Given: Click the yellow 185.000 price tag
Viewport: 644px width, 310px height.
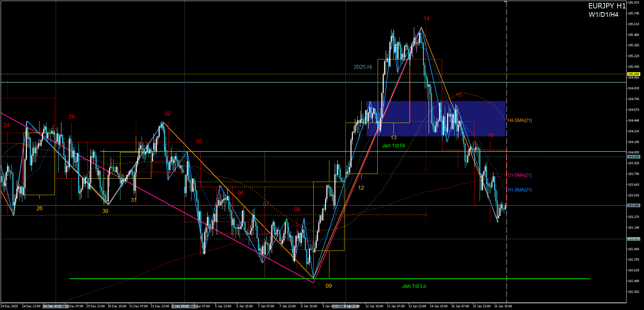Looking at the screenshot, I should click(x=634, y=74).
